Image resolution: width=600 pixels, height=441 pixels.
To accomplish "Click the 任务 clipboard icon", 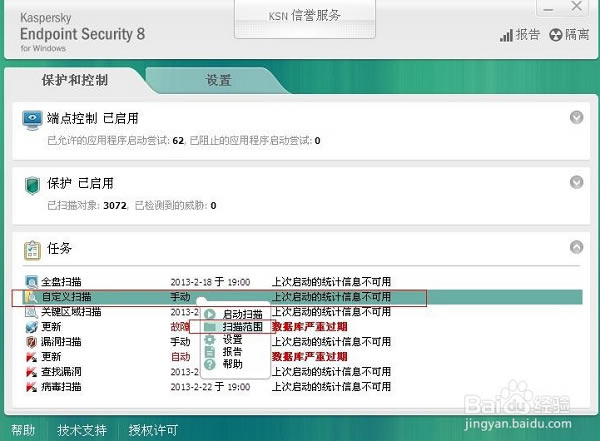I will point(32,250).
